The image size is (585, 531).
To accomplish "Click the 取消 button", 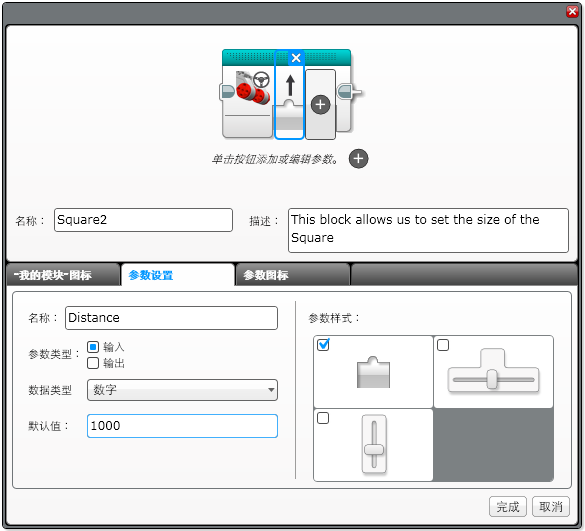I will [551, 507].
